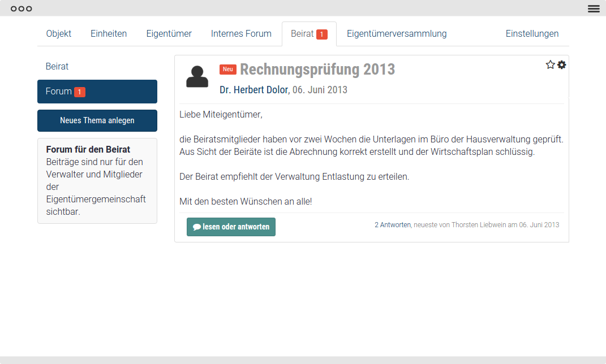
Task: Click the three window circles at top left
Action: [22, 8]
